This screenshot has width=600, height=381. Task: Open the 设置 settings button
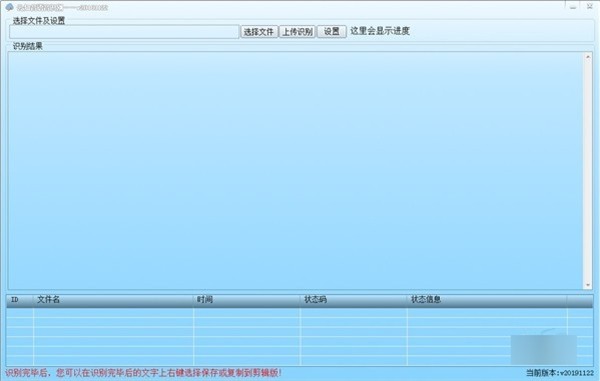[x=332, y=31]
